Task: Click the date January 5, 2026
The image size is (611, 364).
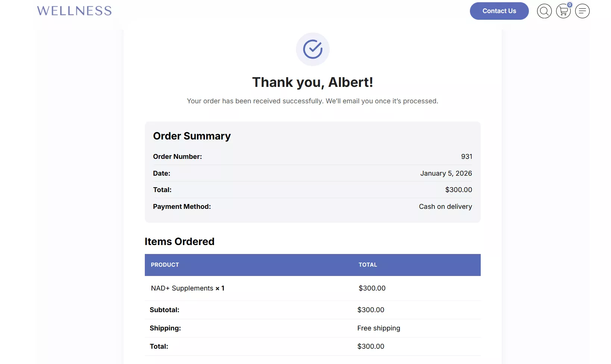Action: pos(446,173)
